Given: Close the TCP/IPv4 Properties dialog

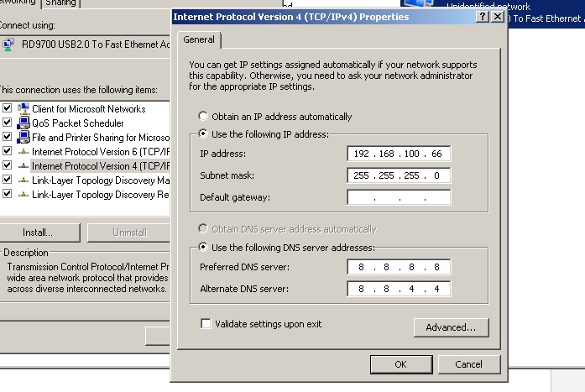Looking at the screenshot, I should (498, 17).
